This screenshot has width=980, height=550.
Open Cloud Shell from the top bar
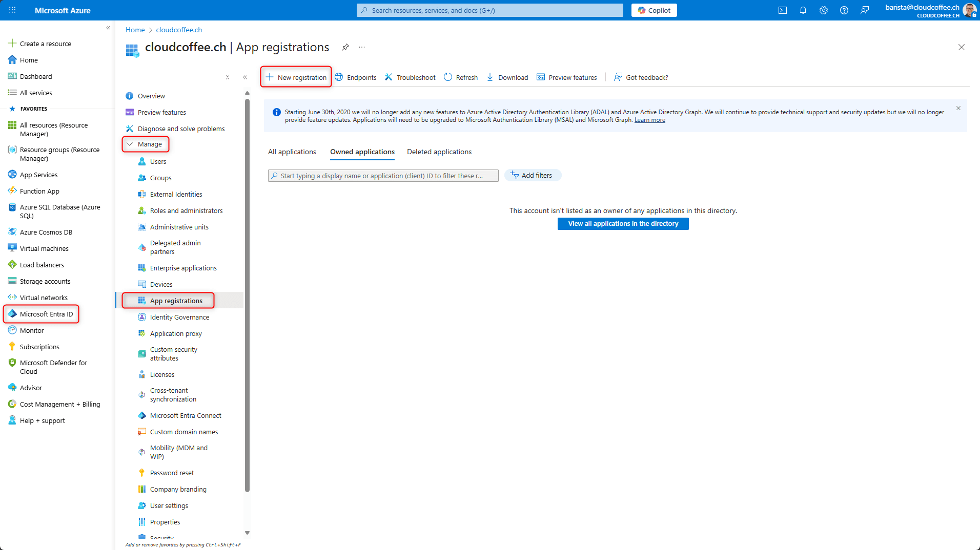pyautogui.click(x=783, y=10)
